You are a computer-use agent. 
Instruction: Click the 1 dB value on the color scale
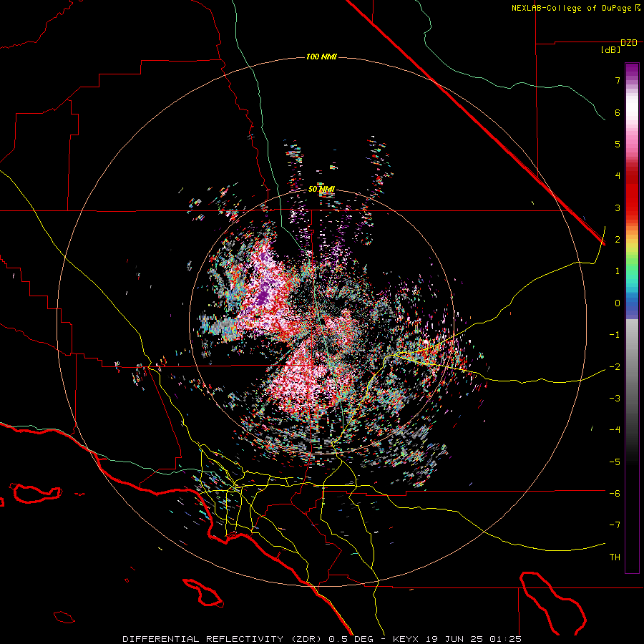pos(618,271)
